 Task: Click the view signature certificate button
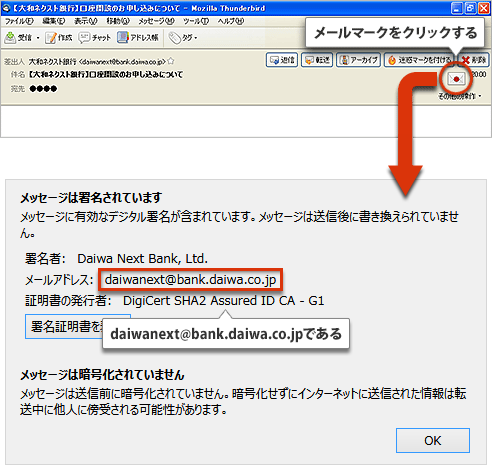(64, 326)
